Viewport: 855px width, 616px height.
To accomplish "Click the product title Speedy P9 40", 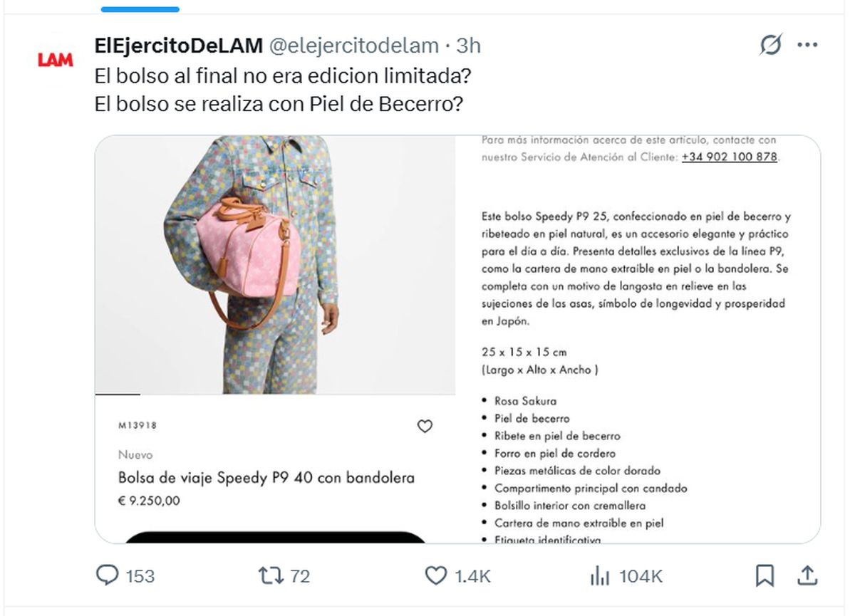I will [x=266, y=477].
